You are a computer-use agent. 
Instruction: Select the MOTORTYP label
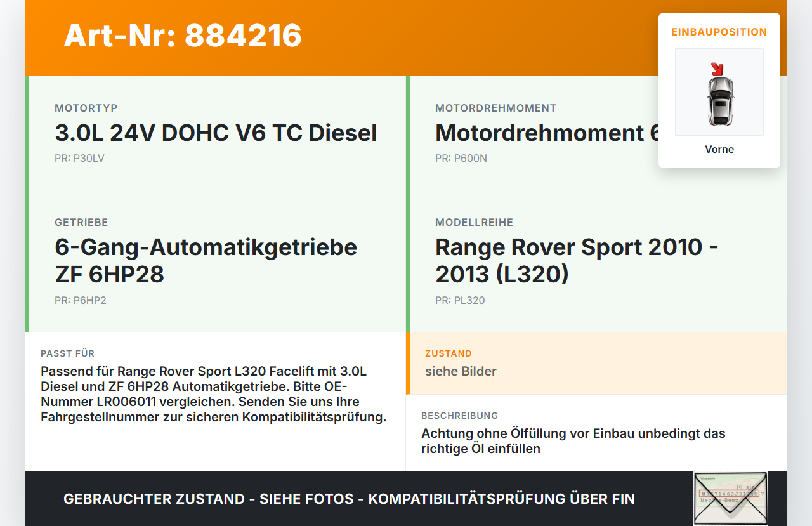(86, 108)
